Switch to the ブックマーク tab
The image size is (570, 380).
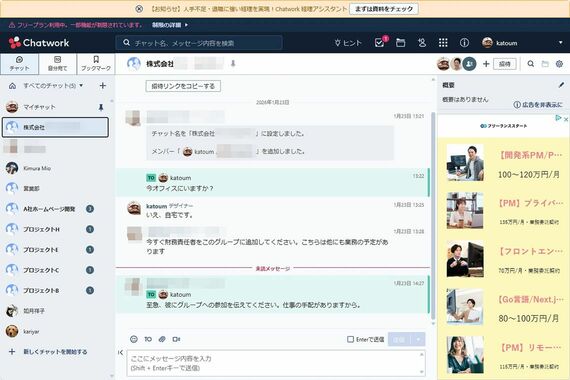pyautogui.click(x=96, y=64)
